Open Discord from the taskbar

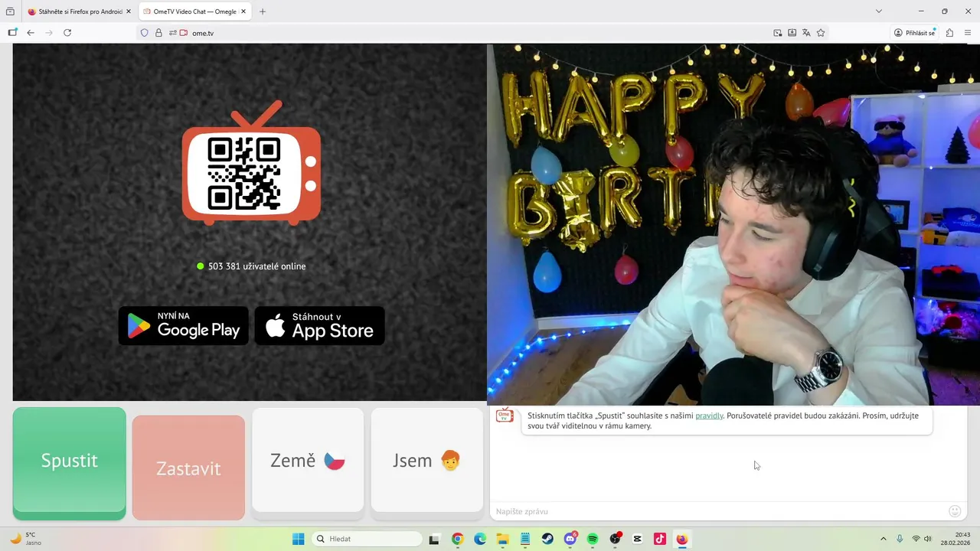click(570, 539)
